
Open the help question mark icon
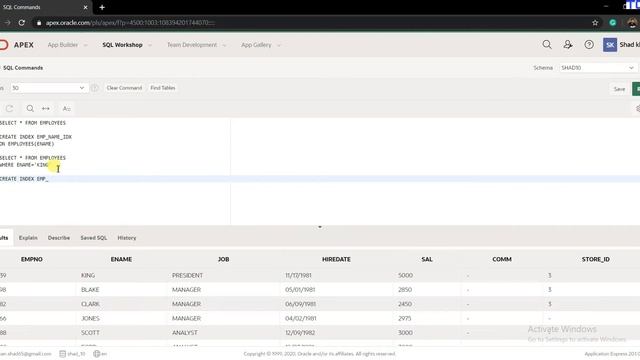[589, 44]
